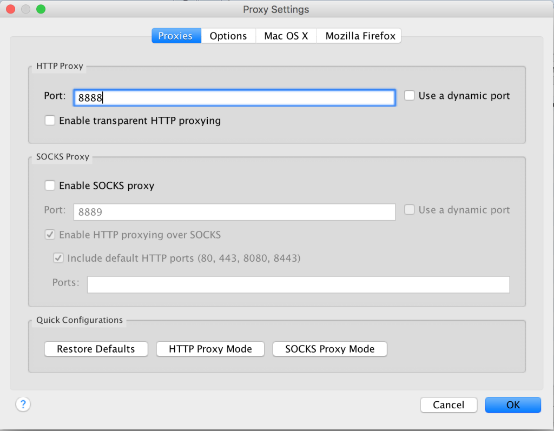Toggle Include default HTTP ports checkbox
The height and width of the screenshot is (431, 554).
[x=58, y=258]
